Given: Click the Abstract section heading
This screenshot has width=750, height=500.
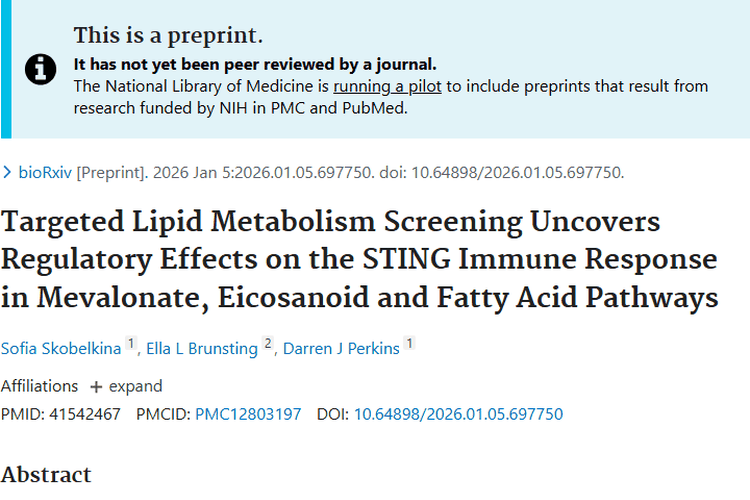Looking at the screenshot, I should (x=46, y=474).
